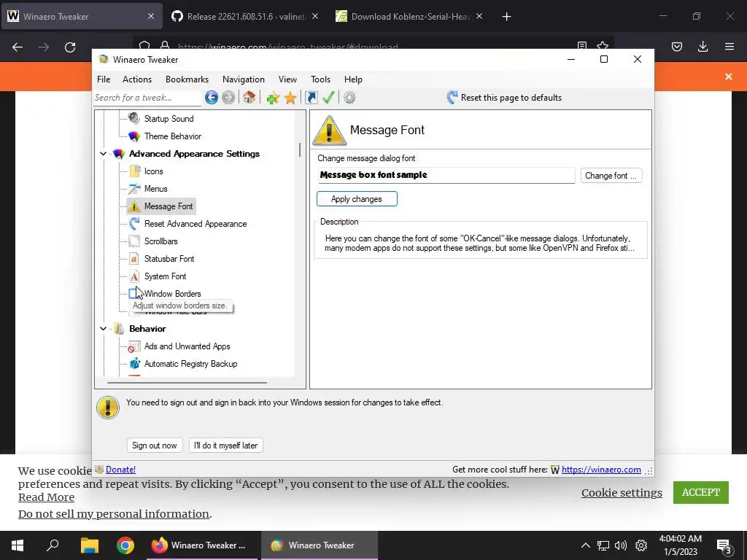The width and height of the screenshot is (747, 560).
Task: Open bookmarks with the yellow star icon
Action: pyautogui.click(x=290, y=98)
